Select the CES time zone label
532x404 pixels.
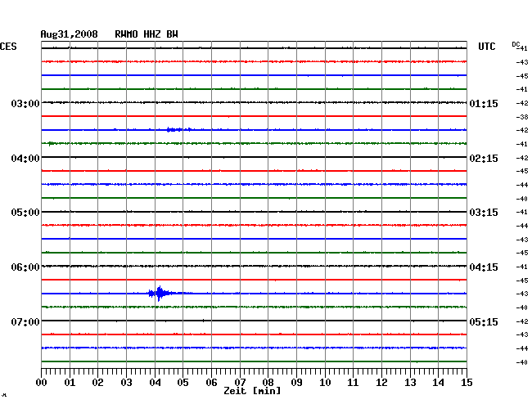pyautogui.click(x=8, y=47)
